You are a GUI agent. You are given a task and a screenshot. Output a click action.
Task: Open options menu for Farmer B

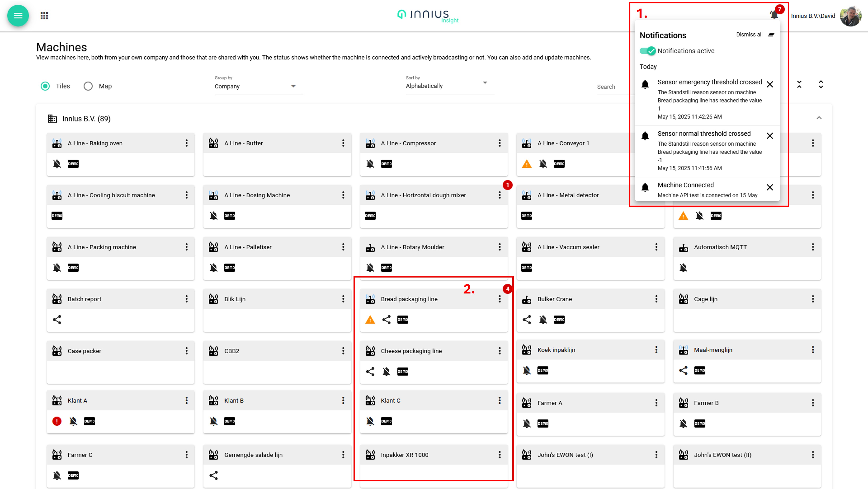[813, 403]
